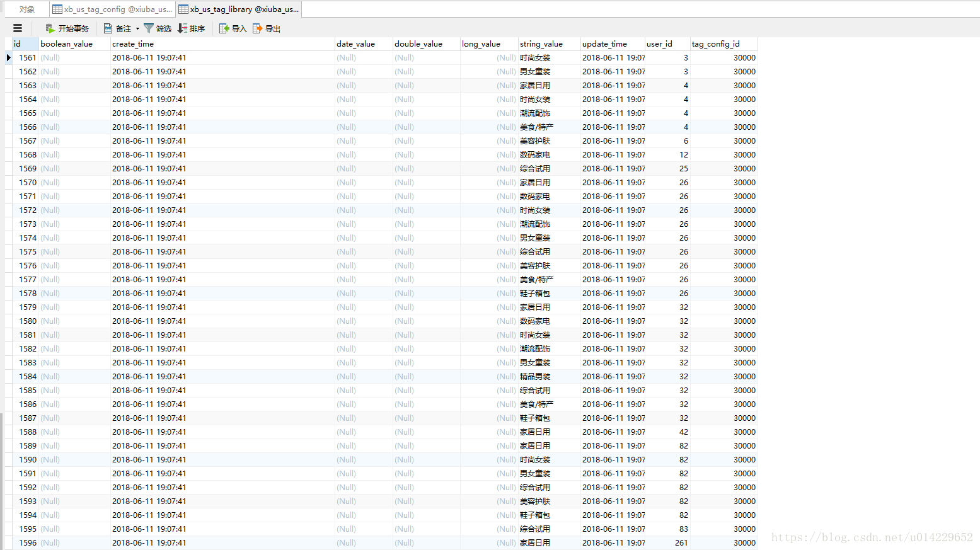
Task: Click string_value cell of row 1566
Action: [549, 127]
